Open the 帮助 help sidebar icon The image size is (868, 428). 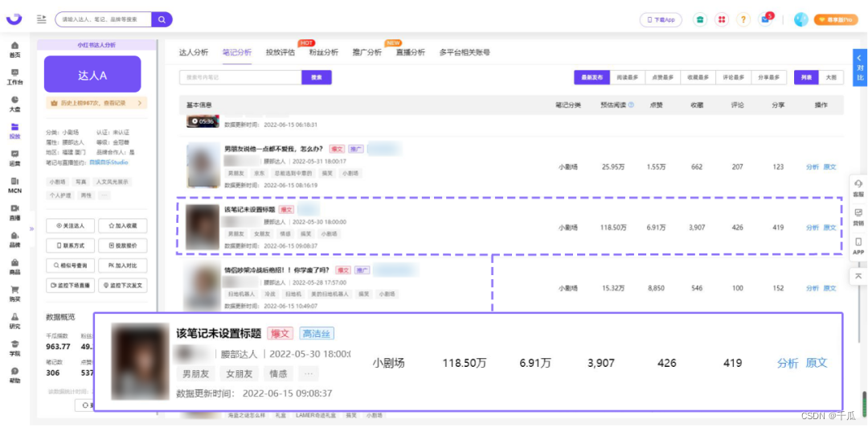[x=15, y=375]
